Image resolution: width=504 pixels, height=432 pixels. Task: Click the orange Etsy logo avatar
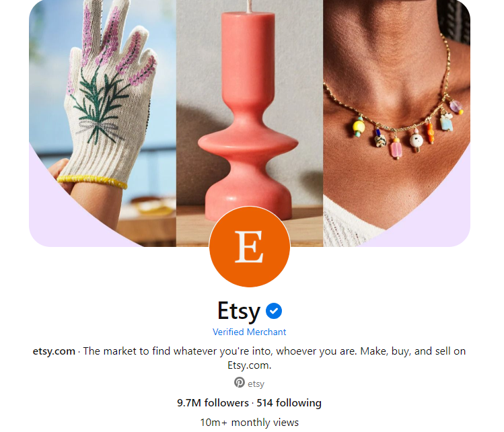click(x=250, y=246)
